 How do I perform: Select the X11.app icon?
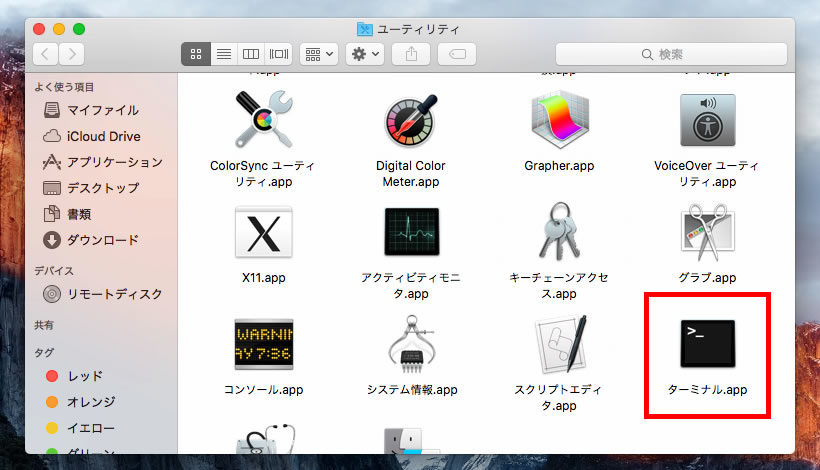264,232
